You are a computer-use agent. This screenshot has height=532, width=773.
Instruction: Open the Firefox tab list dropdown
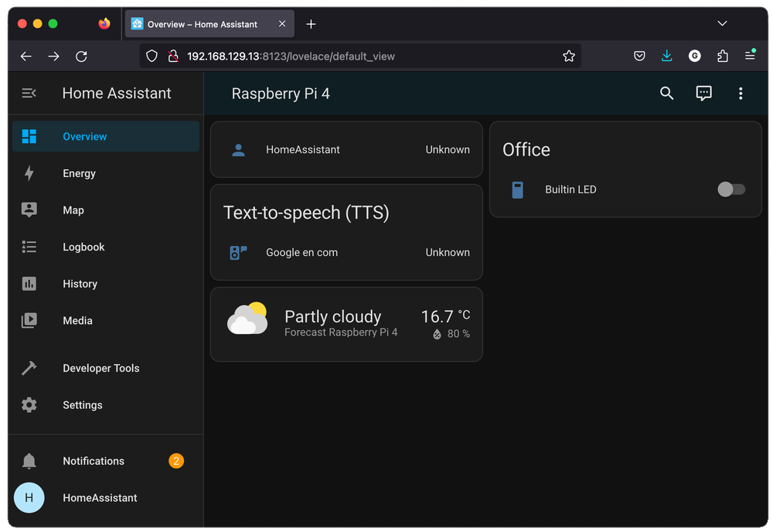[x=722, y=24]
